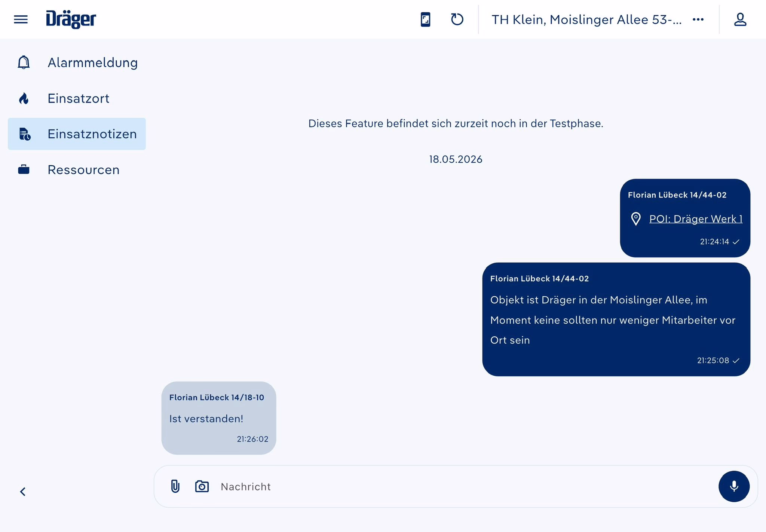The height and width of the screenshot is (532, 766).
Task: Click the test phase notice text
Action: (x=456, y=123)
